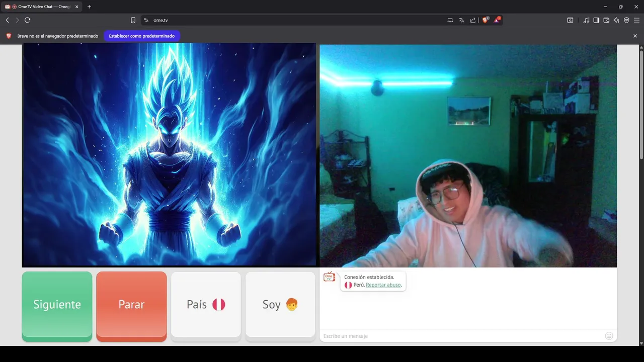This screenshot has height=362, width=644.
Task: Go forward in browser history
Action: [17, 20]
